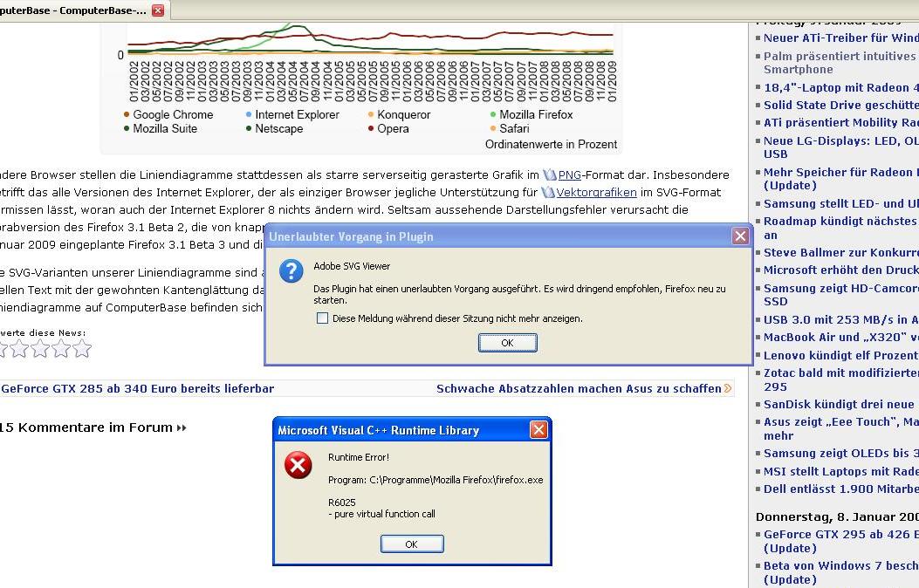The height and width of the screenshot is (588, 919).
Task: Click the Konqueror legend entry
Action: point(399,115)
